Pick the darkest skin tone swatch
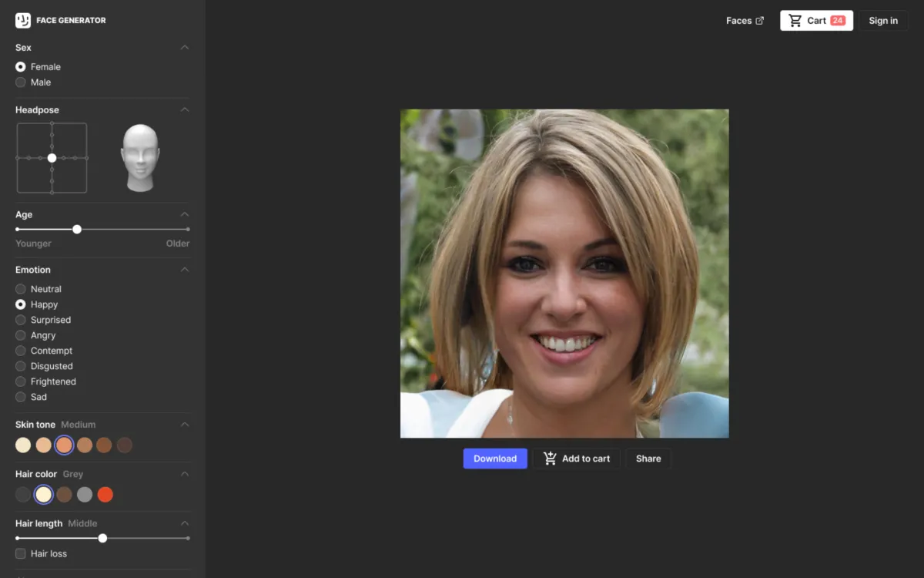Image resolution: width=924 pixels, height=578 pixels. tap(125, 445)
